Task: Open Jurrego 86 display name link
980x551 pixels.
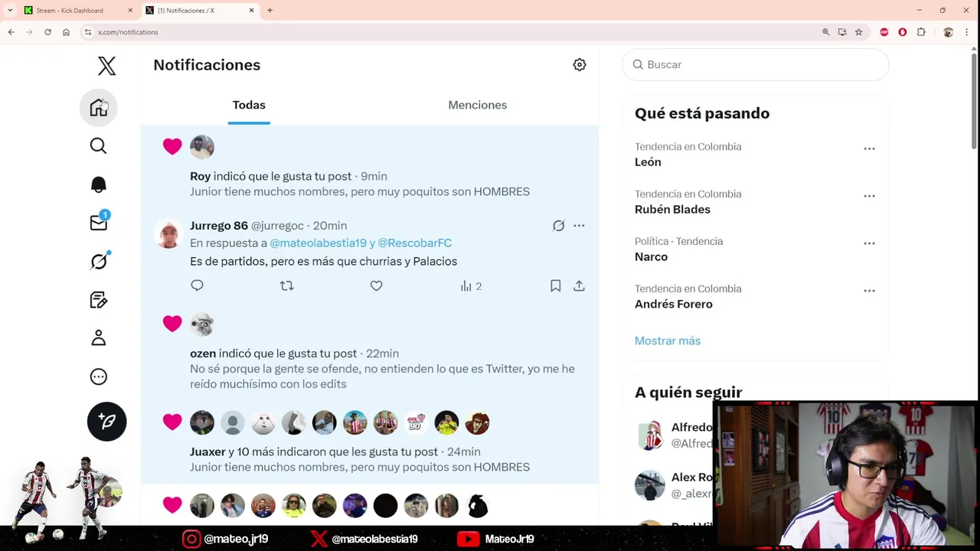Action: (x=219, y=226)
